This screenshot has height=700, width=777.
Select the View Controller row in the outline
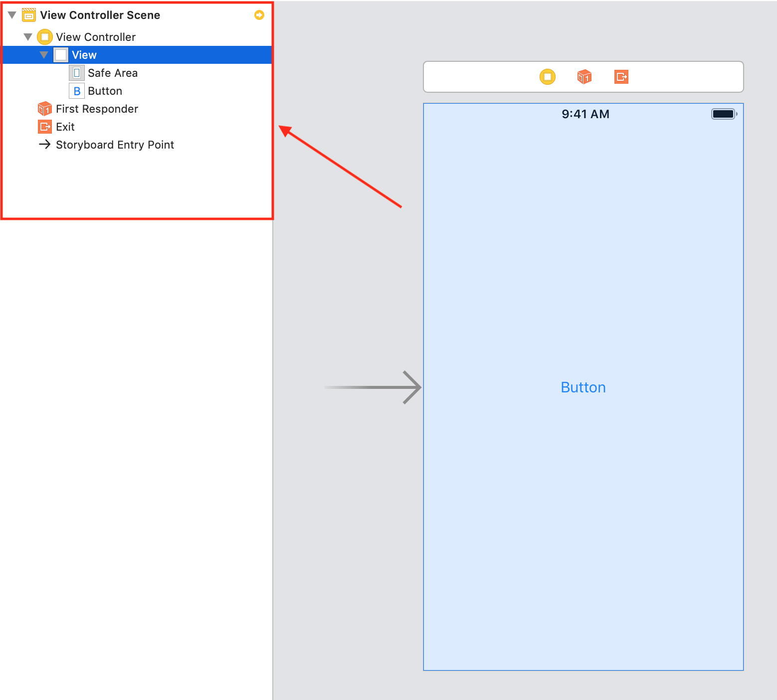coord(96,36)
